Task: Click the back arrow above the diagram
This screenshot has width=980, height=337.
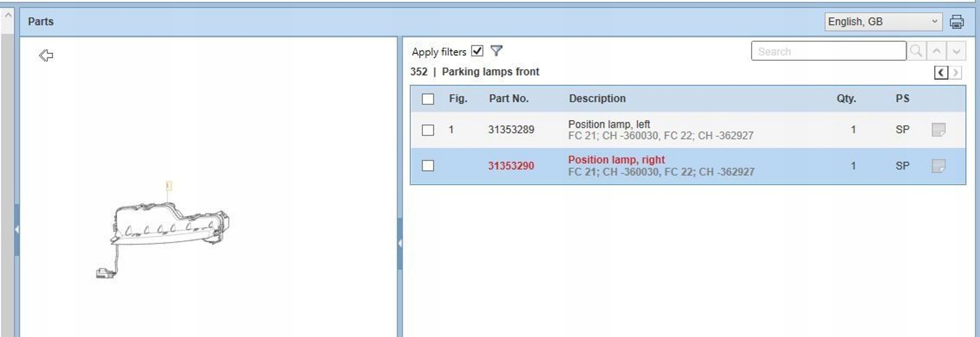Action: tap(46, 55)
